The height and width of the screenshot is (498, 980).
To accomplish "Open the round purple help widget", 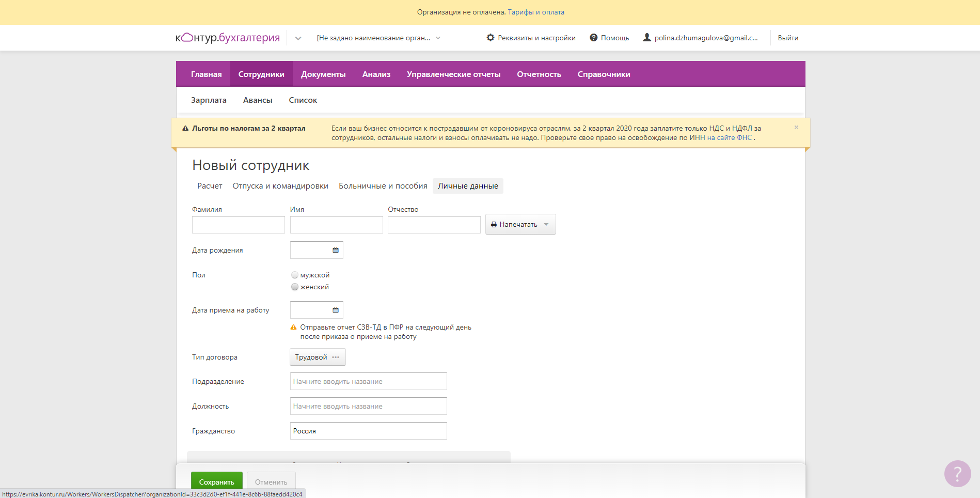I will 957,474.
